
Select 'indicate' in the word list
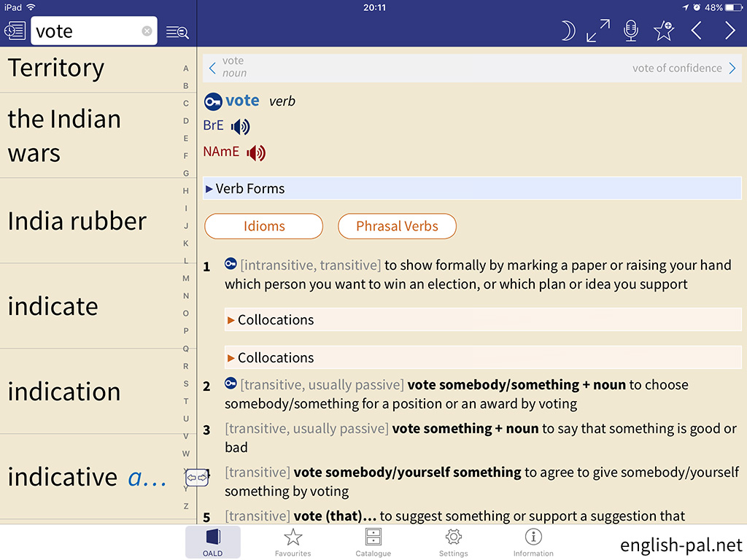coord(53,306)
